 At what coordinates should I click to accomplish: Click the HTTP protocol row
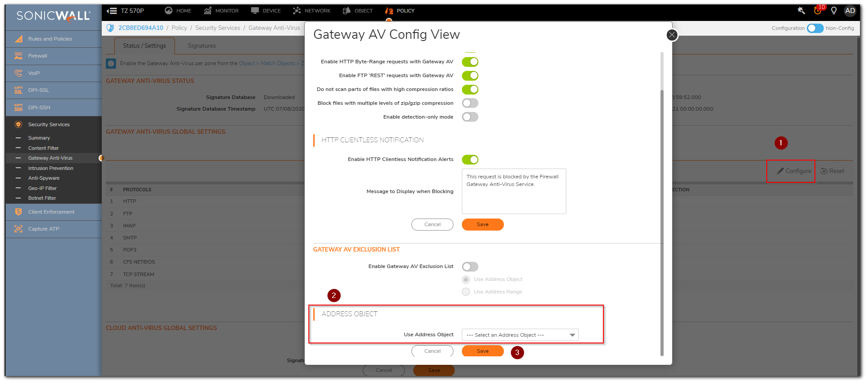[205, 201]
